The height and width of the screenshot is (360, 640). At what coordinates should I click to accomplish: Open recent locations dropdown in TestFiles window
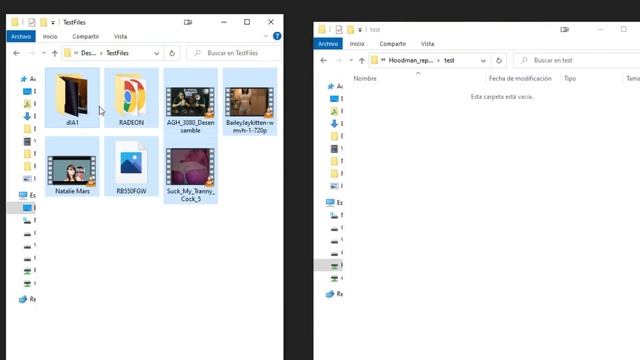[x=44, y=53]
